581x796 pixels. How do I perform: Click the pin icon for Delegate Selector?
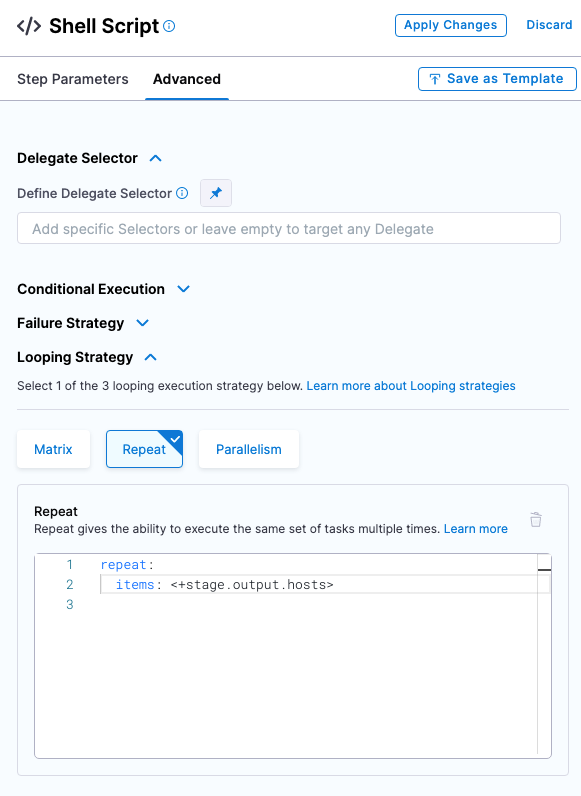(216, 193)
